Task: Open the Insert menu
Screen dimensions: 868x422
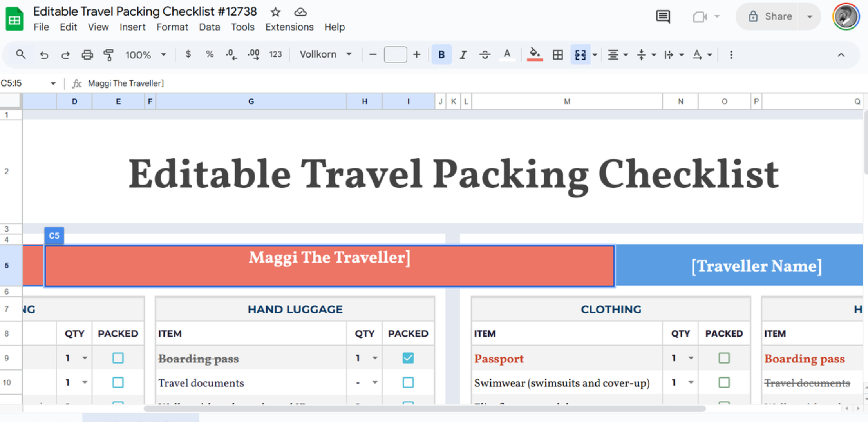Action: [132, 27]
